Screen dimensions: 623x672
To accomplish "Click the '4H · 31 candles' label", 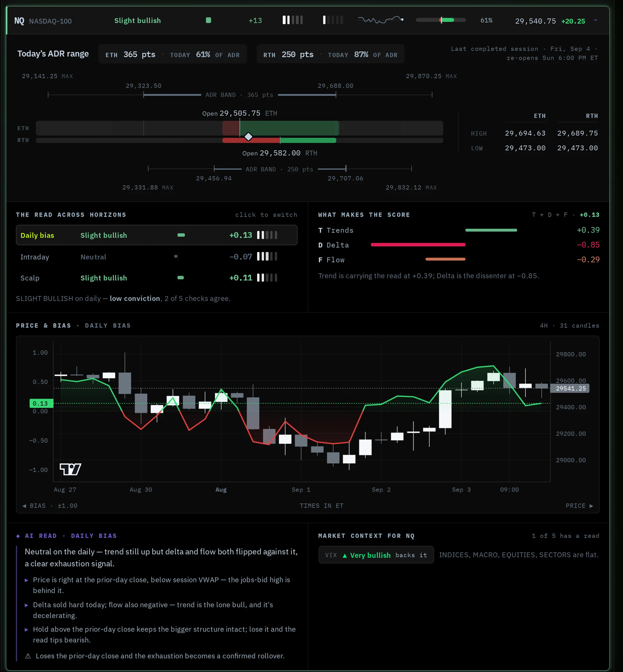I will [x=569, y=325].
